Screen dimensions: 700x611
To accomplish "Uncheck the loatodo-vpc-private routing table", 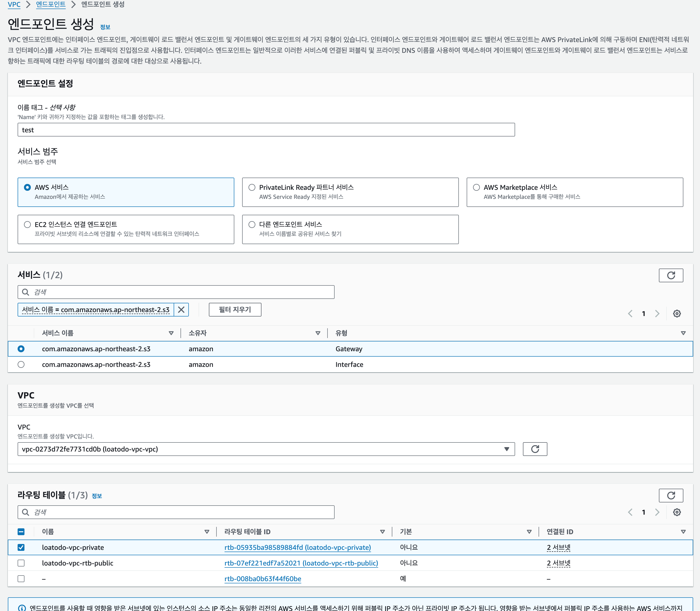I will click(21, 547).
